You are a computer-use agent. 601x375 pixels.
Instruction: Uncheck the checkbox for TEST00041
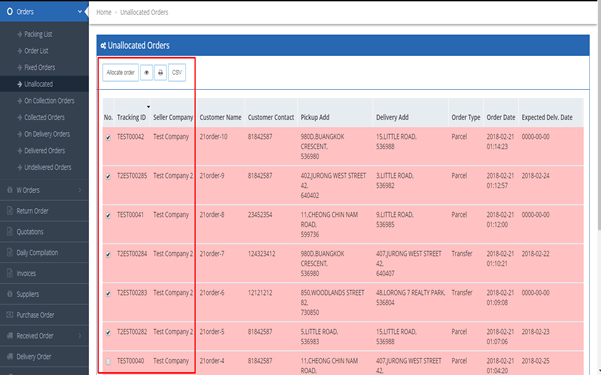tap(108, 215)
